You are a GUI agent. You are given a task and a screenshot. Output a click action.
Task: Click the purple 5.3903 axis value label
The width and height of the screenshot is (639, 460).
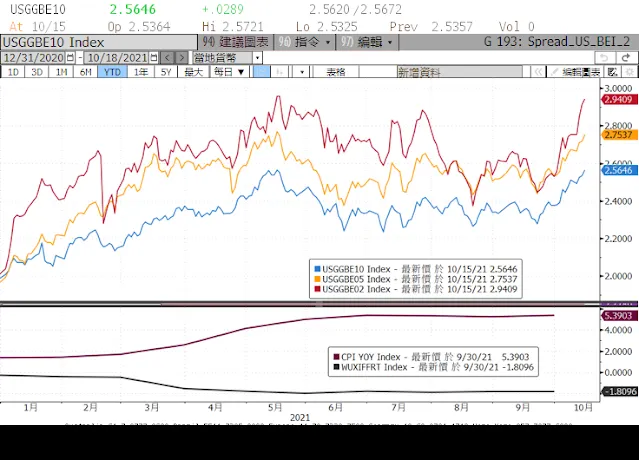coord(619,316)
